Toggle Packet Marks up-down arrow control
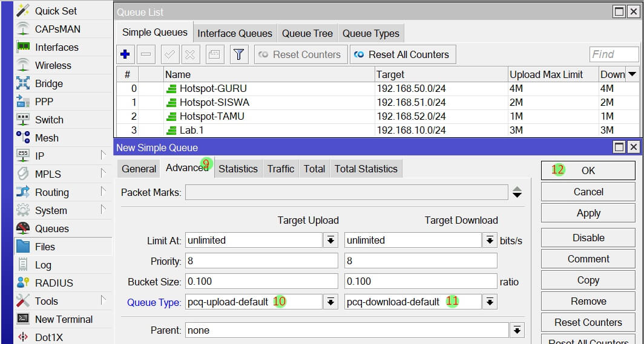 (516, 192)
